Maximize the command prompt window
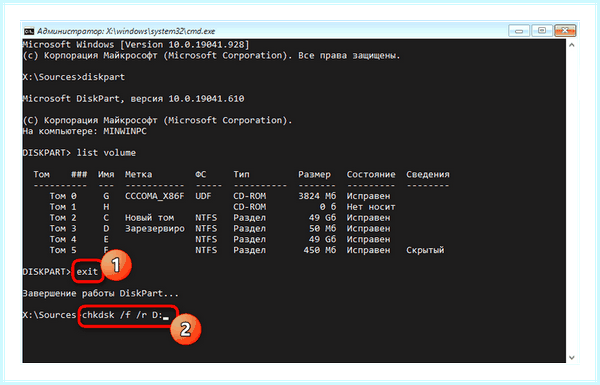Viewport: 600px width, 385px height. pyautogui.click(x=542, y=30)
